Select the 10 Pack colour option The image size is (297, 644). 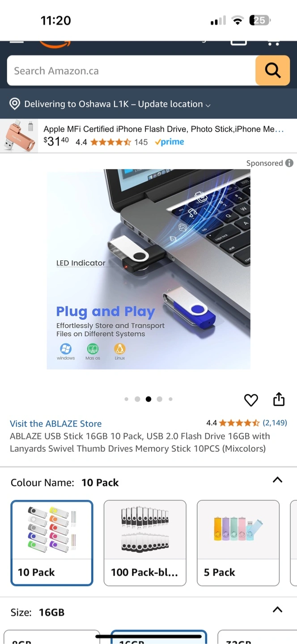coord(52,543)
